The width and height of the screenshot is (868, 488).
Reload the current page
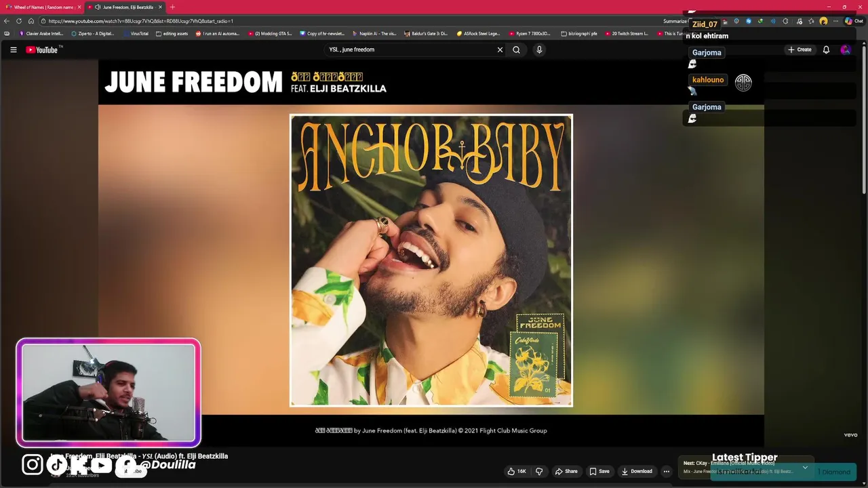(x=19, y=21)
